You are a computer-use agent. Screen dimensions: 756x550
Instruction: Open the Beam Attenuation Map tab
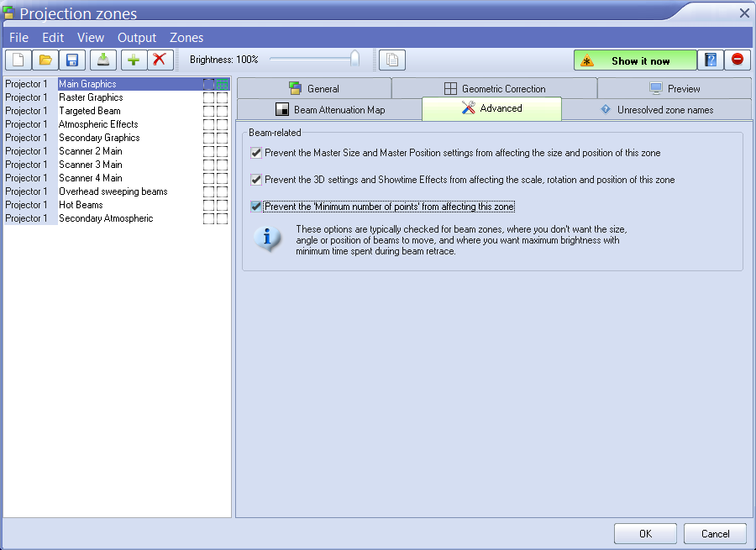click(329, 110)
